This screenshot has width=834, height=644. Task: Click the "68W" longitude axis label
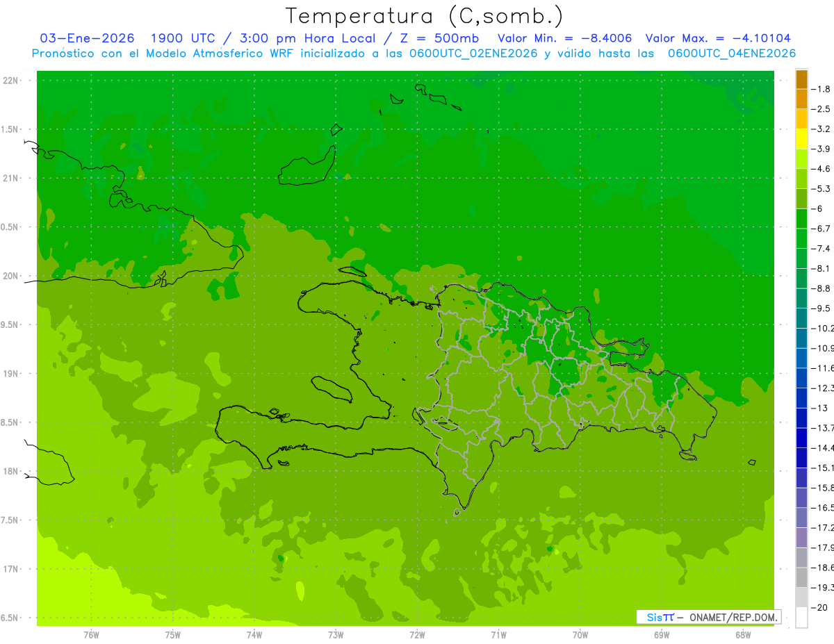point(743,635)
